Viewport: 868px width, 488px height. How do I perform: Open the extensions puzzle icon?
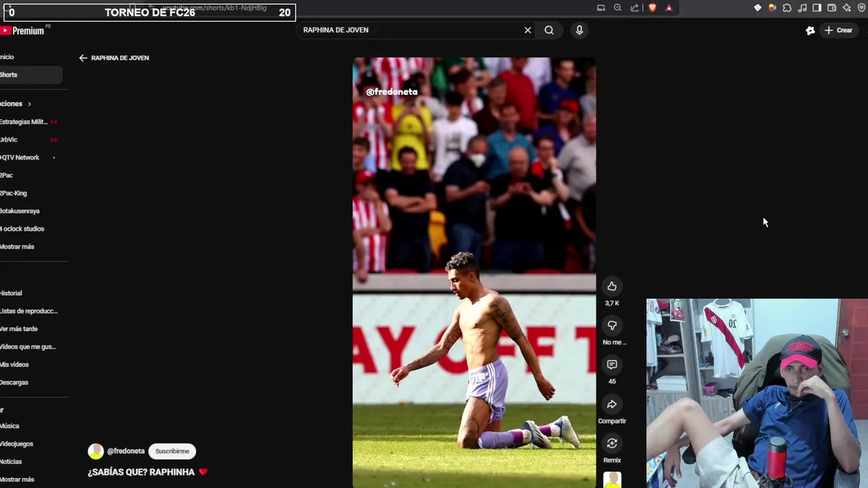click(787, 8)
